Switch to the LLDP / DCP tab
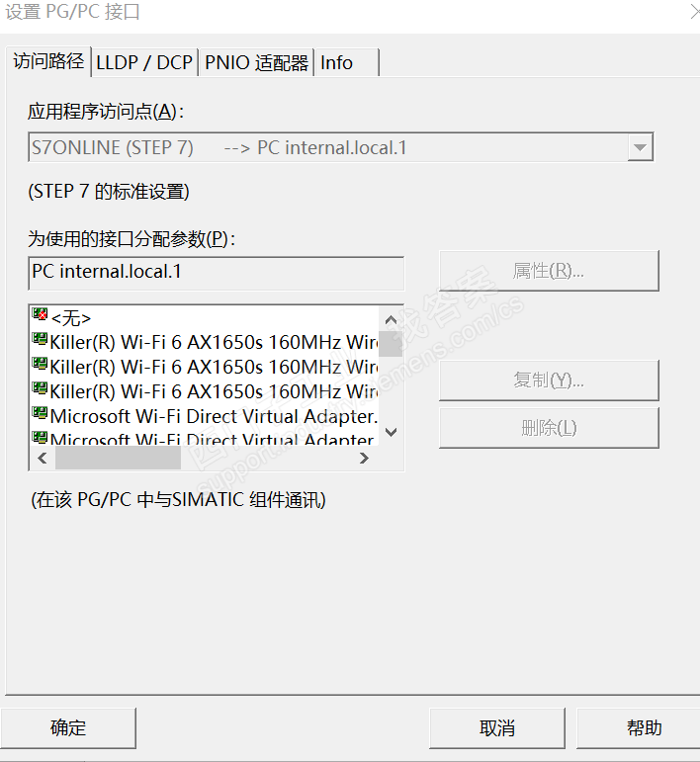The width and height of the screenshot is (700, 762). pyautogui.click(x=144, y=62)
